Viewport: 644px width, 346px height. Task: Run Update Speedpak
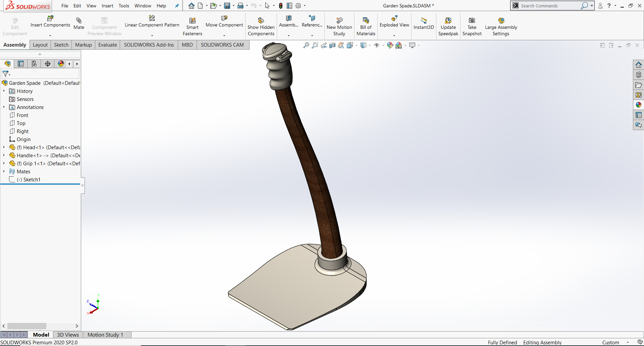[x=448, y=27]
